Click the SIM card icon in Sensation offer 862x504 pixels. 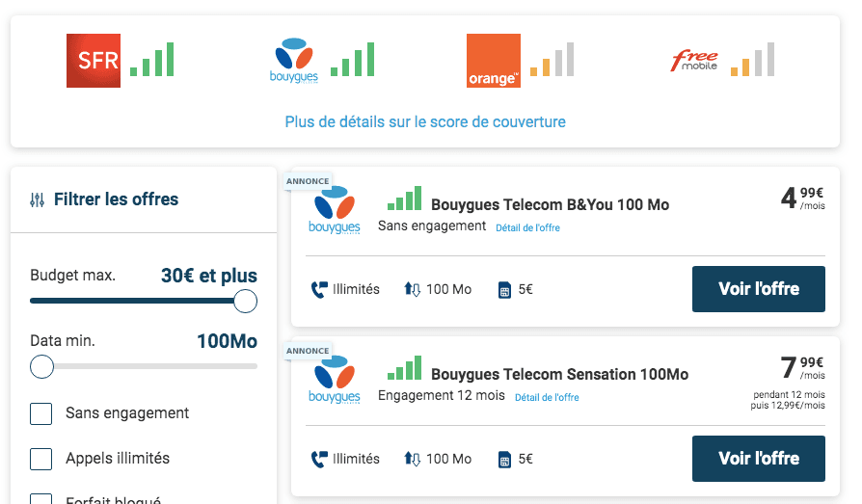[x=503, y=460]
